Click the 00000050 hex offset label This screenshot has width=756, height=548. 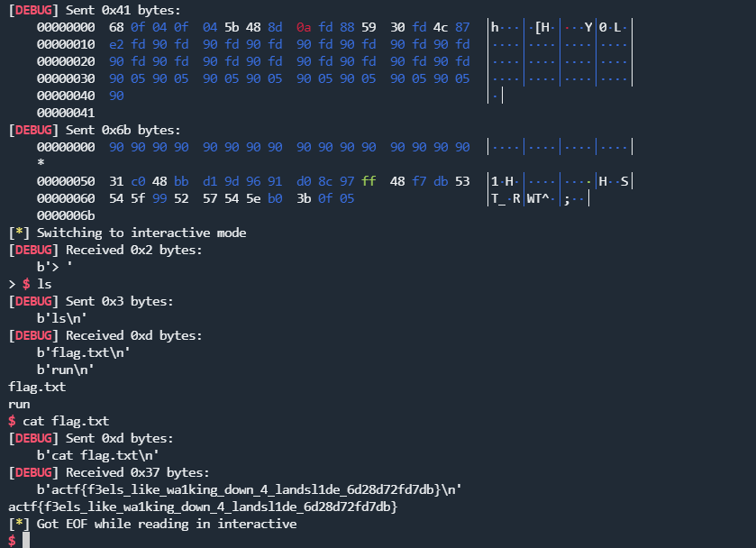[x=65, y=181]
